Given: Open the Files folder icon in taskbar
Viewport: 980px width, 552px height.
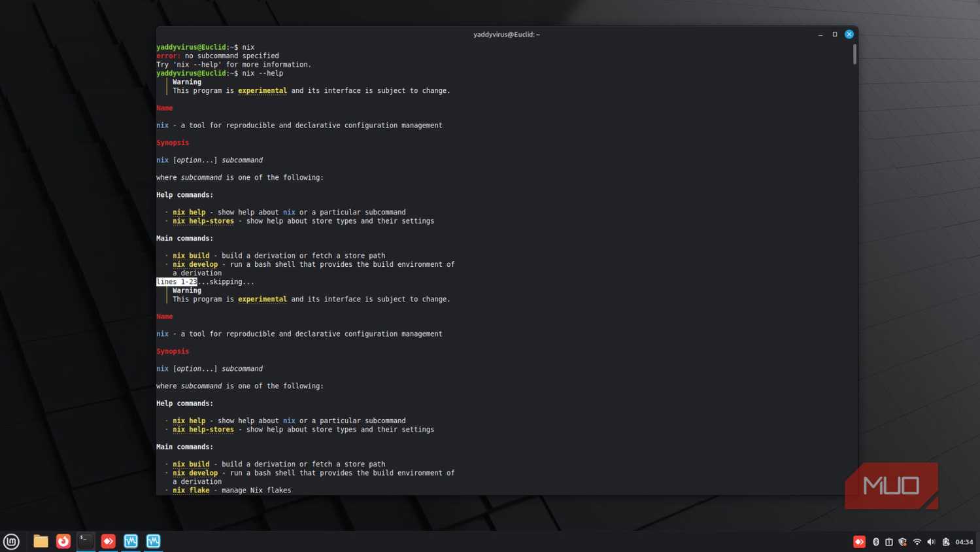Looking at the screenshot, I should pyautogui.click(x=41, y=542).
